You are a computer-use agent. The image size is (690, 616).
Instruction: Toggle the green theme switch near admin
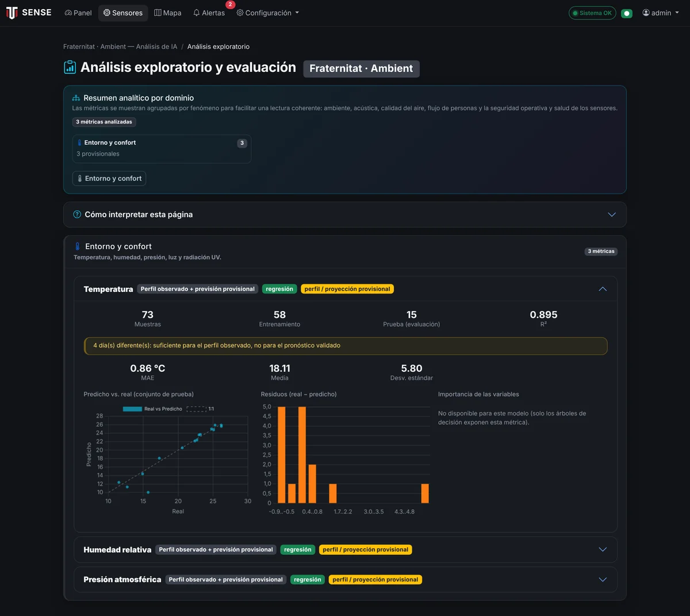click(627, 13)
